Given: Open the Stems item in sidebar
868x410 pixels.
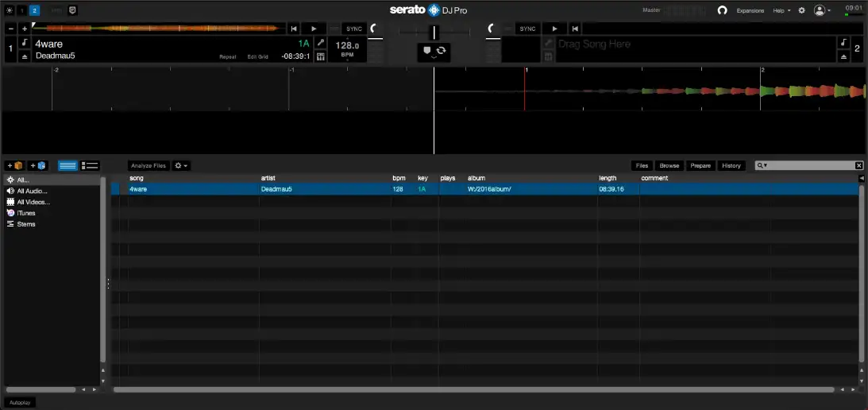Looking at the screenshot, I should click(x=53, y=224).
